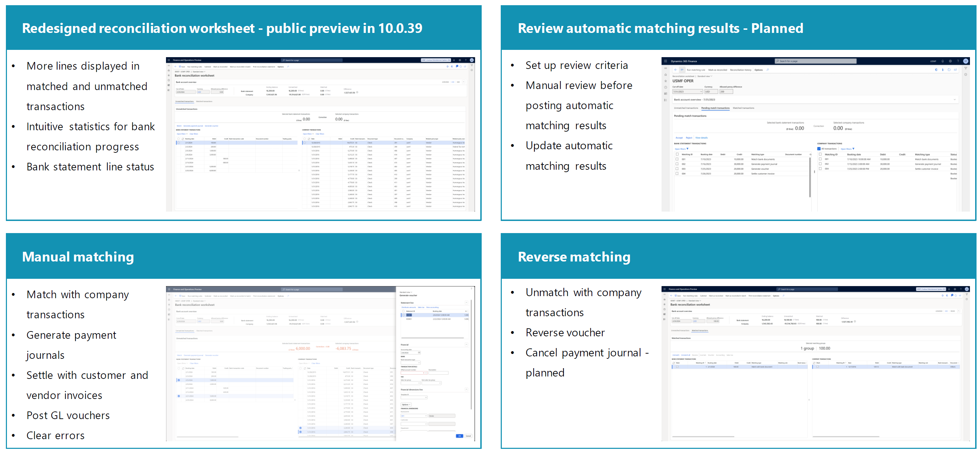Click filter funnel beside bank statement Open filters
The image size is (980, 453).
coord(688,149)
